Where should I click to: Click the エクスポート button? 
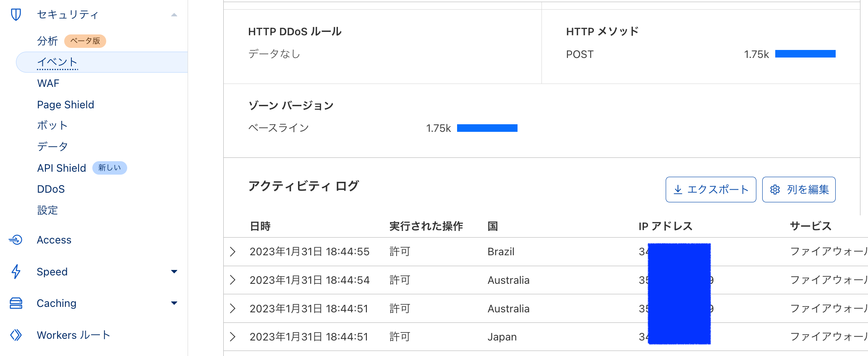711,190
